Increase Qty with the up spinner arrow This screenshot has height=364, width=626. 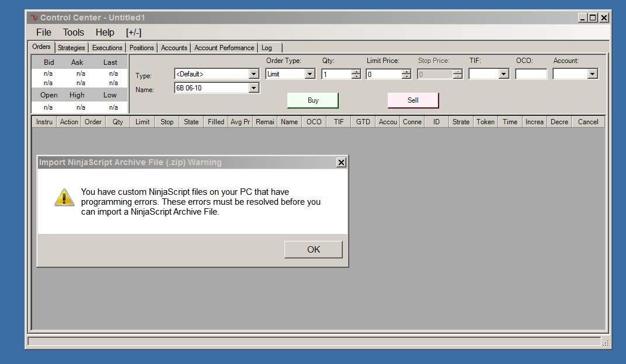click(x=356, y=72)
